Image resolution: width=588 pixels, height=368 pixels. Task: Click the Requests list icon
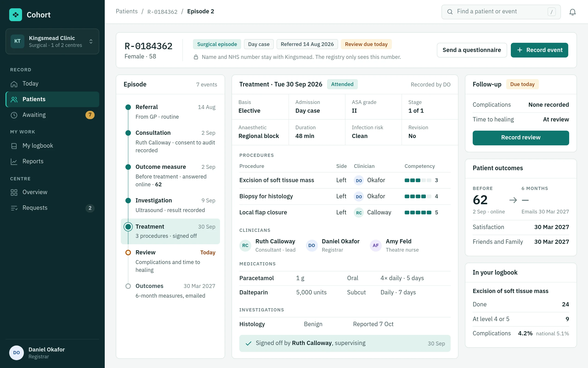click(x=14, y=208)
